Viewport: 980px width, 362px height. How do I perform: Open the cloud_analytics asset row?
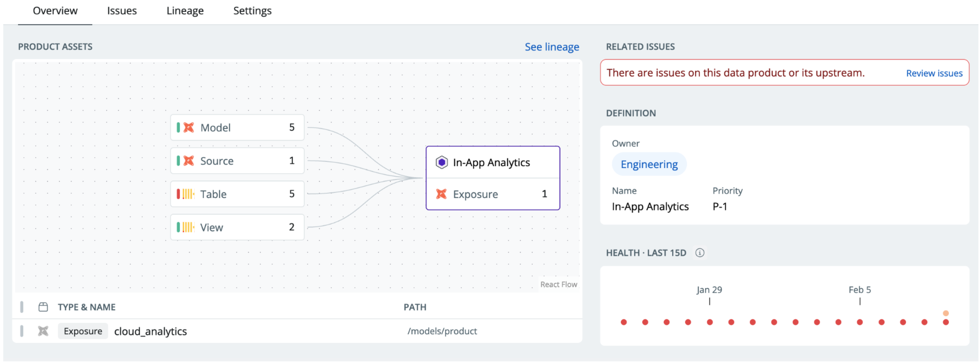coord(297,331)
